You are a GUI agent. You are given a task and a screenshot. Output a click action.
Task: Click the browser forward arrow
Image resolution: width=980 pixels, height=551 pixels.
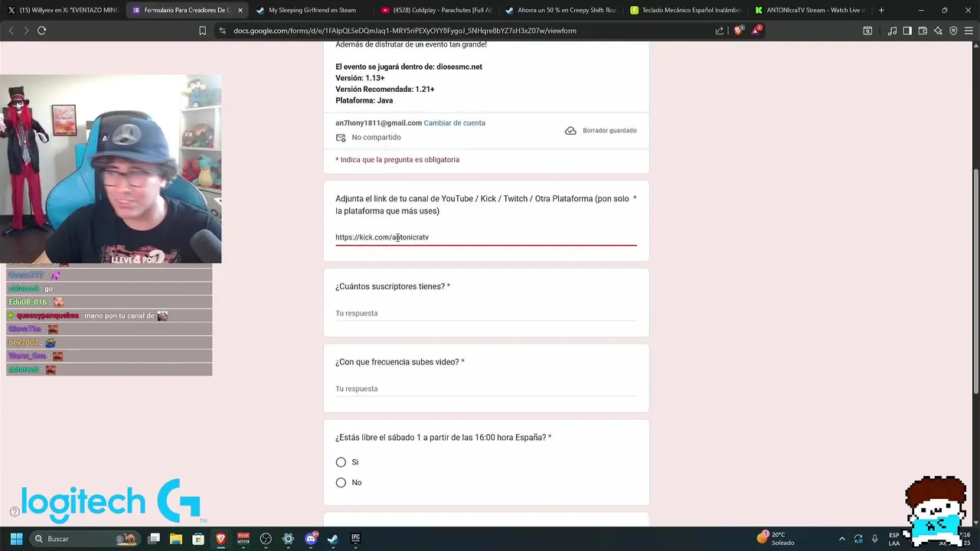click(26, 31)
